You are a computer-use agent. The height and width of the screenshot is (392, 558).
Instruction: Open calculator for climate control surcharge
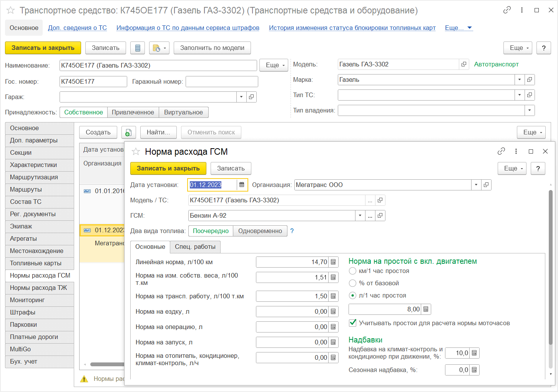(x=474, y=353)
